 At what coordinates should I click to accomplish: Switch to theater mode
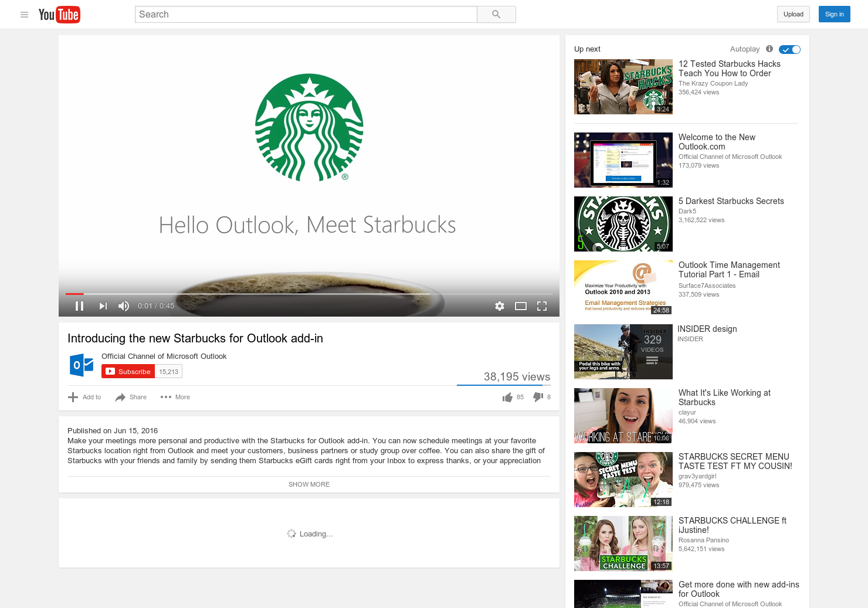[x=520, y=305]
